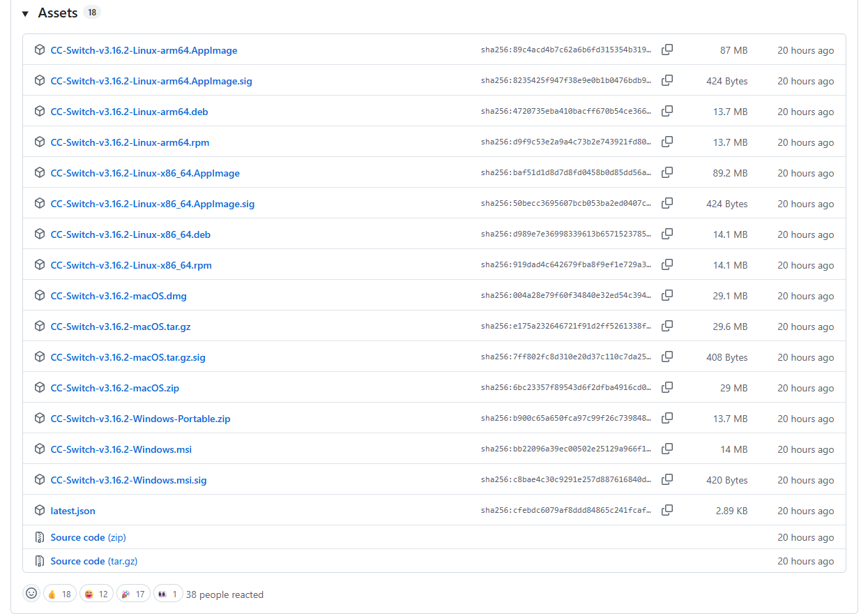Copy SHA256 of Linux-x86_64.rpm
This screenshot has height=614, width=868.
tap(667, 264)
